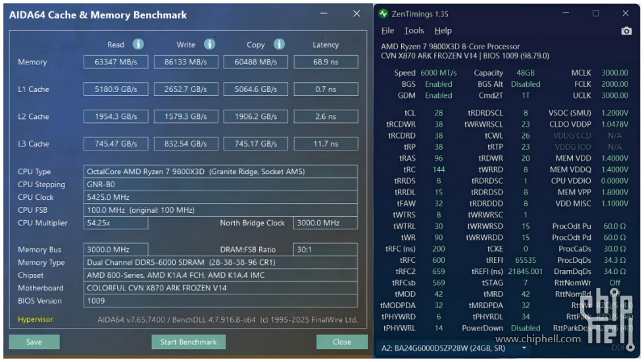Take a screenshot with ZenTimings camera icon
Screen dimensions: 644x362
[626, 31]
